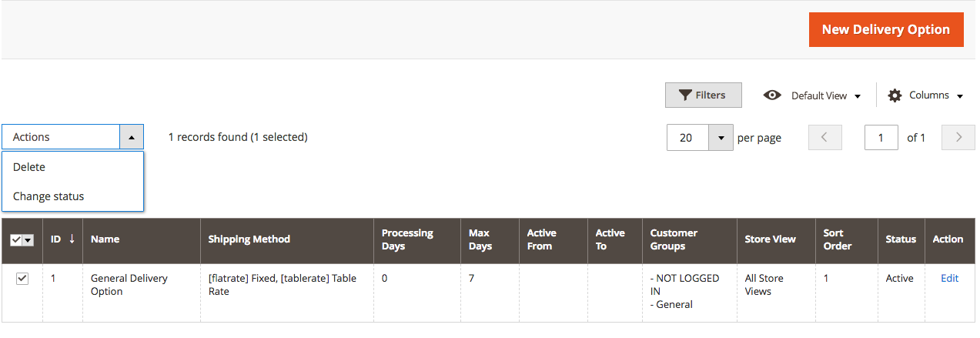
Task: Click the Store View column header
Action: (776, 239)
